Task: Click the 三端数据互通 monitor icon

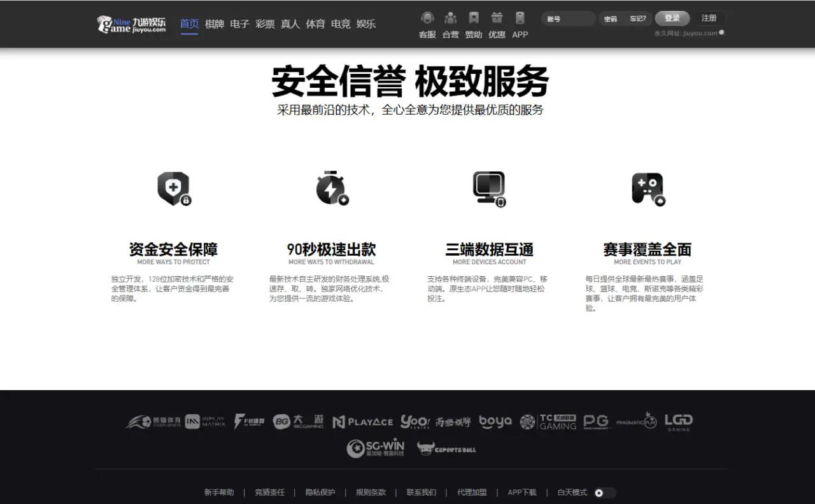Action: 489,188
